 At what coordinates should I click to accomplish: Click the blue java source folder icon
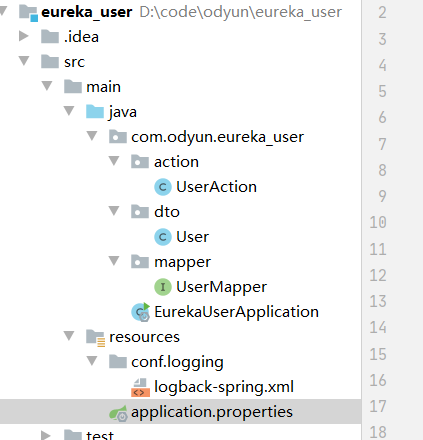click(95, 112)
